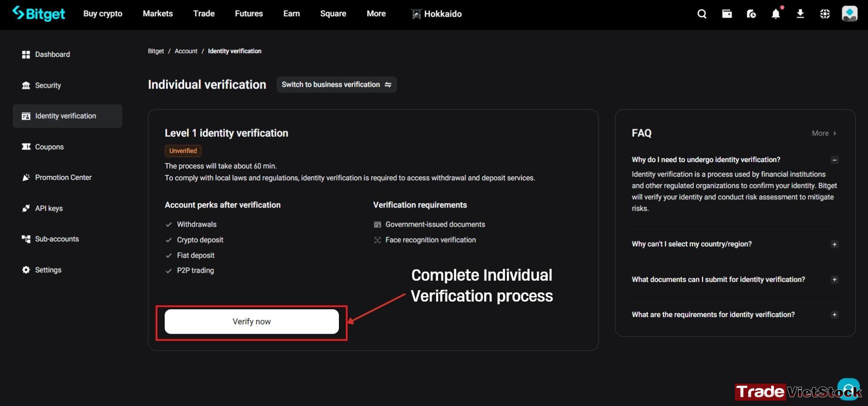This screenshot has height=406, width=868.
Task: Open the user profile avatar
Action: pyautogui.click(x=849, y=14)
